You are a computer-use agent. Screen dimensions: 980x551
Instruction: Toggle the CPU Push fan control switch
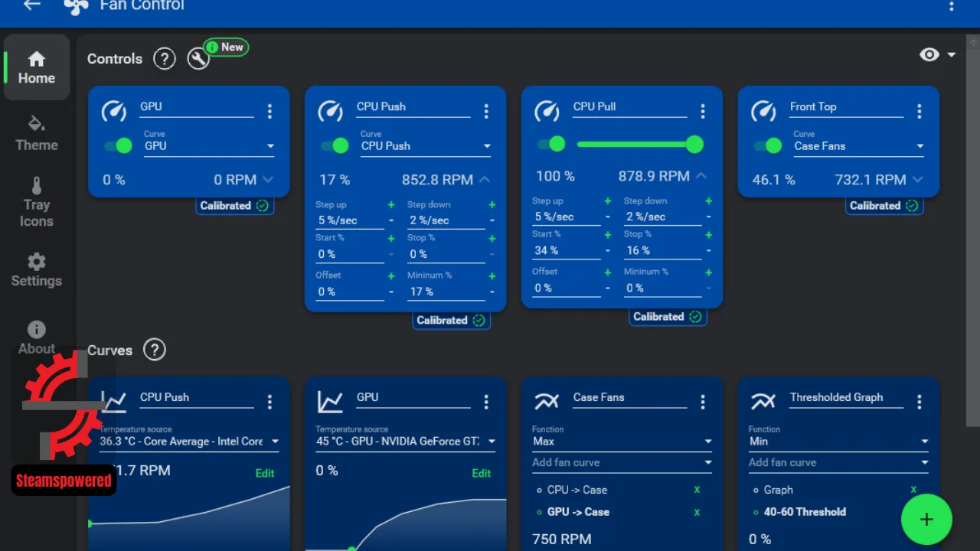[335, 145]
